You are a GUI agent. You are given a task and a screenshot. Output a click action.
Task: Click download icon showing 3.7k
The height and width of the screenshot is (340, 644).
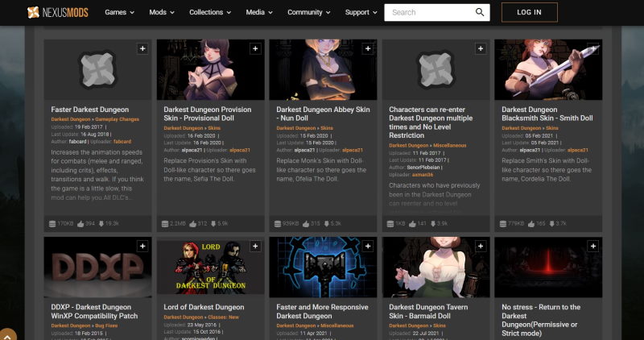551,224
